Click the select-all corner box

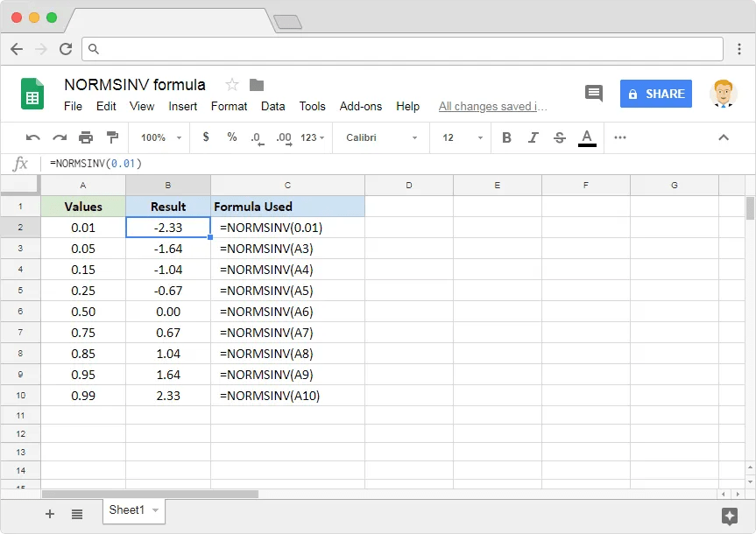(x=20, y=185)
